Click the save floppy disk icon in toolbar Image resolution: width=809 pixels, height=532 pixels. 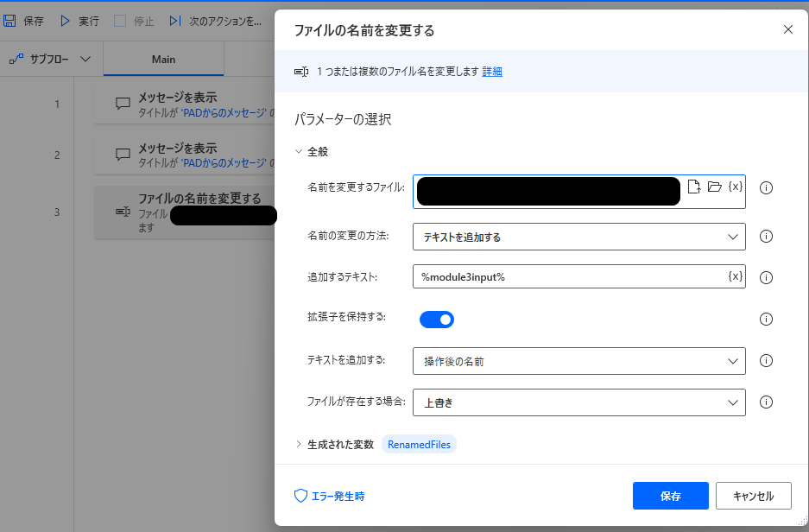click(x=9, y=21)
